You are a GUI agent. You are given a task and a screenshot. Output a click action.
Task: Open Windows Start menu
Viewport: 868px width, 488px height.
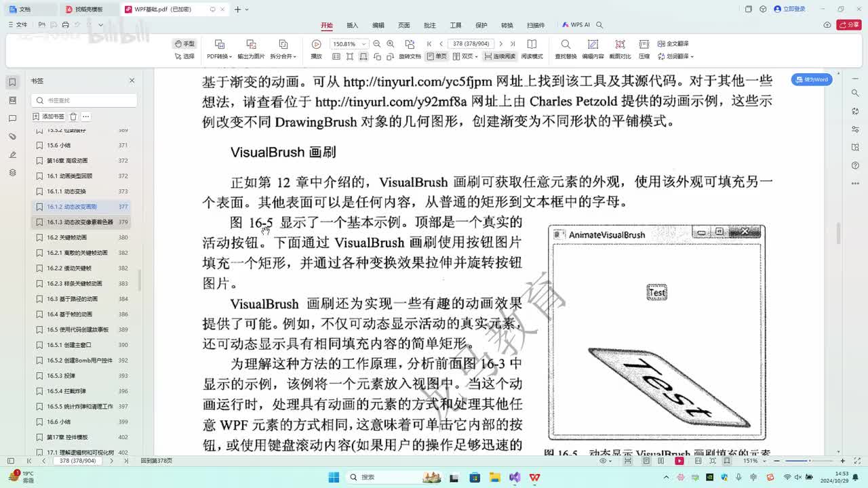coord(334,477)
